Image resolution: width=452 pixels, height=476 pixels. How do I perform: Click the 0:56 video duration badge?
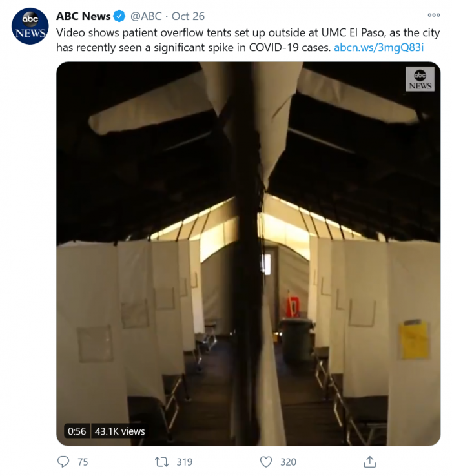pos(77,431)
